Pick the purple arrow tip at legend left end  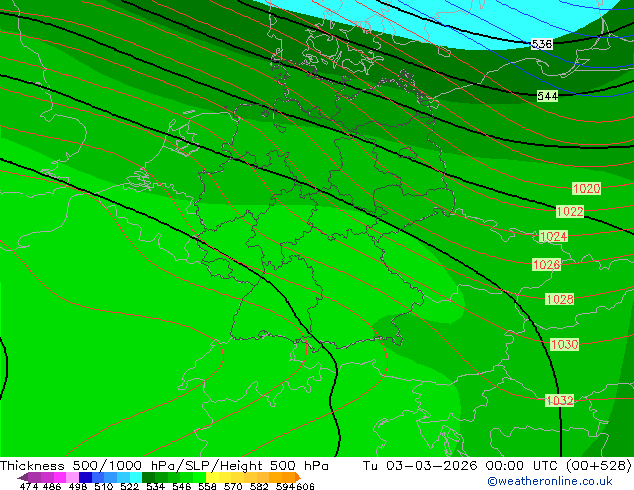[x=23, y=477]
